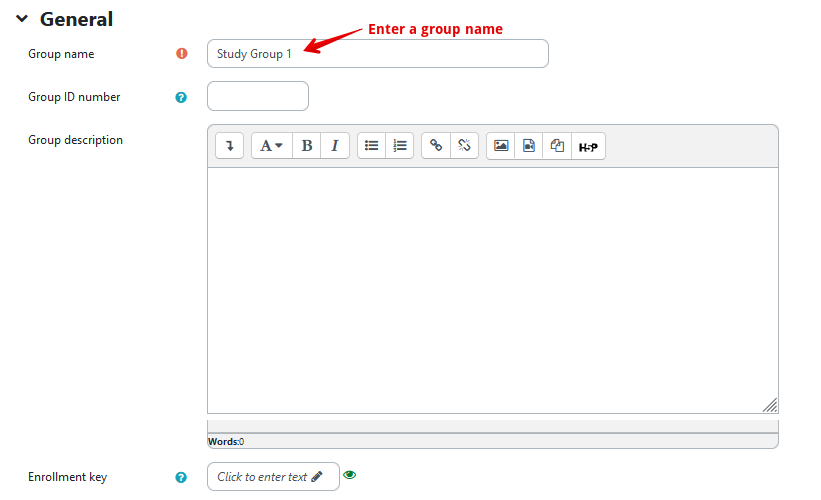Click the required icon beside Group name

click(x=181, y=54)
